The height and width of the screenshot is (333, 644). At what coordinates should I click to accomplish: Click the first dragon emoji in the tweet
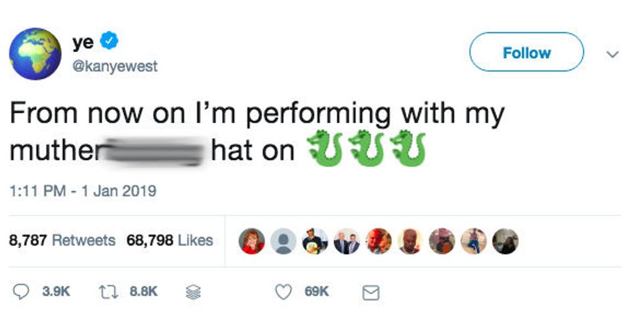324,149
